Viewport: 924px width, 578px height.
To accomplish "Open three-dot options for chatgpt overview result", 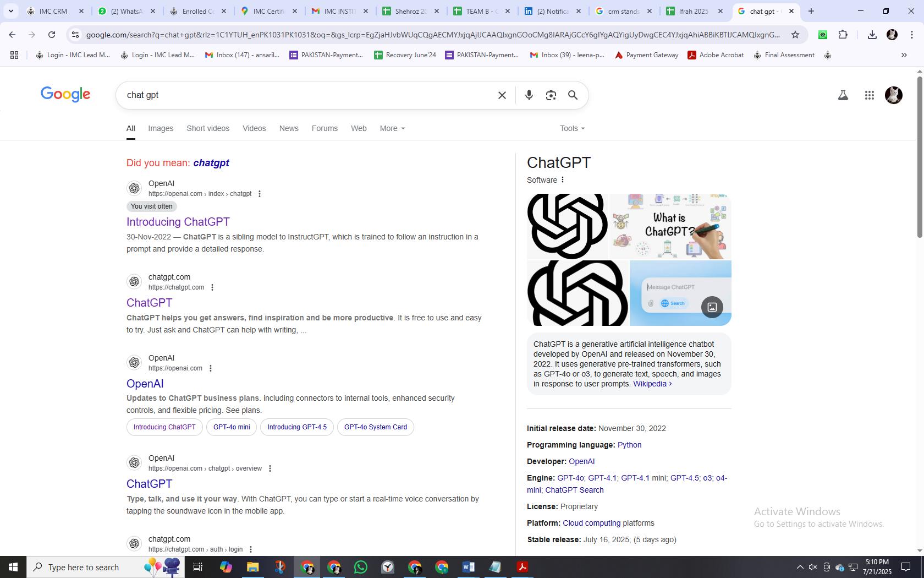I will pos(269,468).
